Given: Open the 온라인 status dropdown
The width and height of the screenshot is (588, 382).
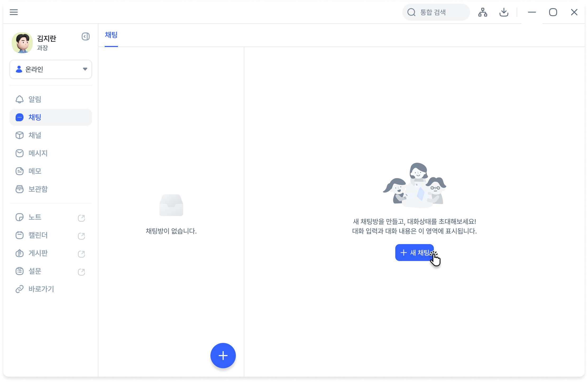Looking at the screenshot, I should [51, 69].
